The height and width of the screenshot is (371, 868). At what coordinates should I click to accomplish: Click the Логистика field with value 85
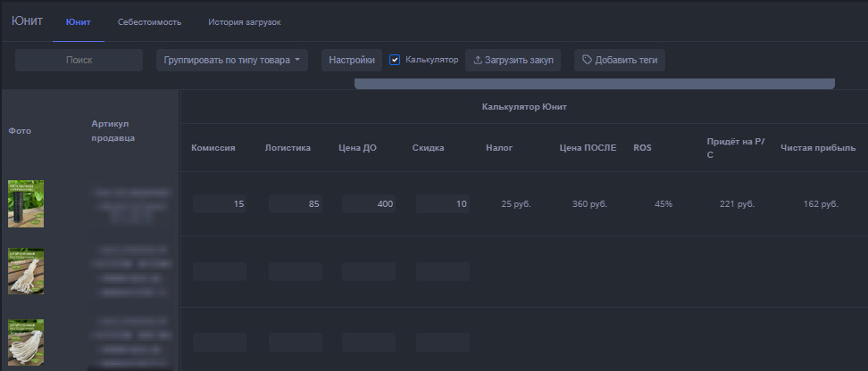[295, 204]
